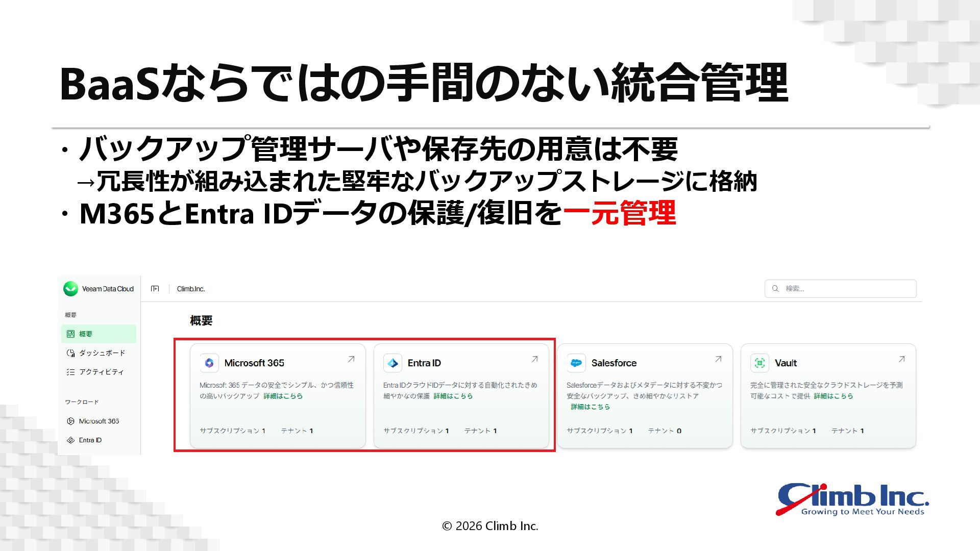Open Vault via its top-right arrow icon
980x551 pixels.
(x=901, y=359)
